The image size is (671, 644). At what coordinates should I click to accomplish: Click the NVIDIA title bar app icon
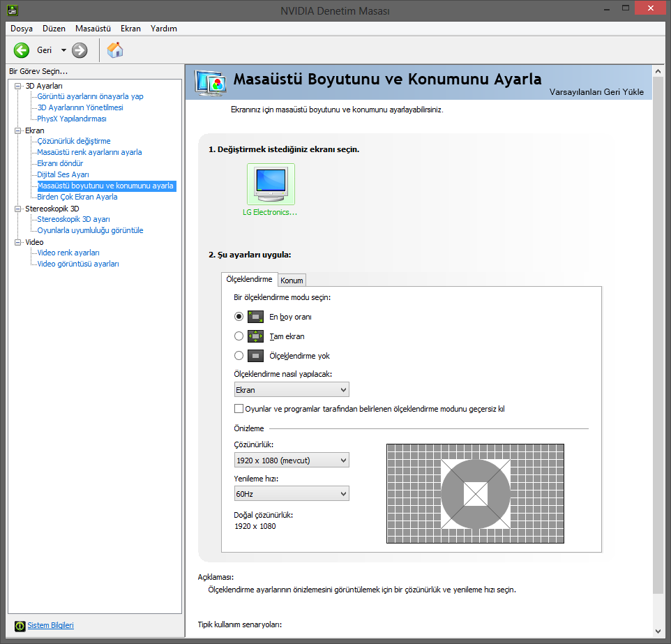tap(13, 10)
